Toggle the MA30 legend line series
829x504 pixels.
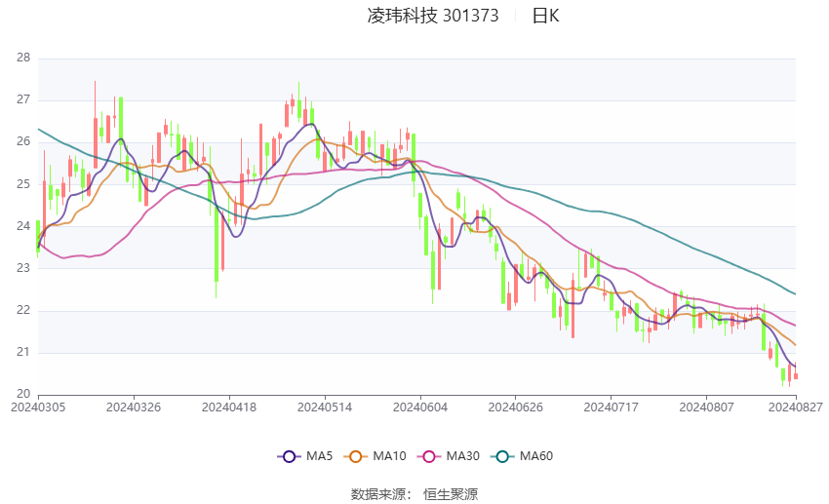pos(449,456)
